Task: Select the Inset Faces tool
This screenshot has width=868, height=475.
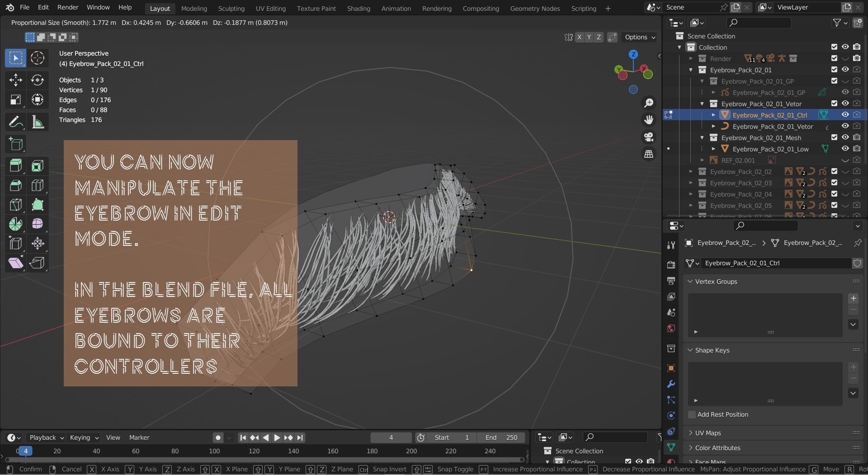Action: click(x=38, y=166)
